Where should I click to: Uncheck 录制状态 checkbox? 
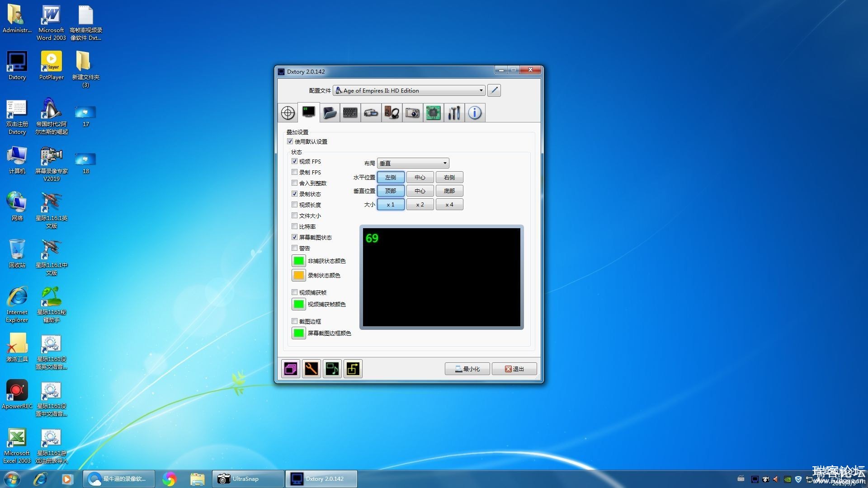click(295, 194)
